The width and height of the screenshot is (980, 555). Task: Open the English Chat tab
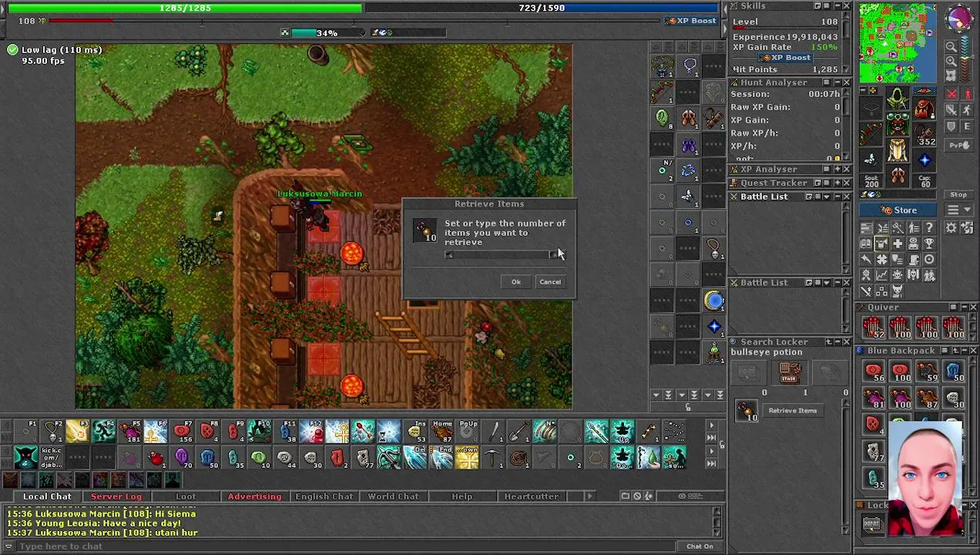coord(324,496)
